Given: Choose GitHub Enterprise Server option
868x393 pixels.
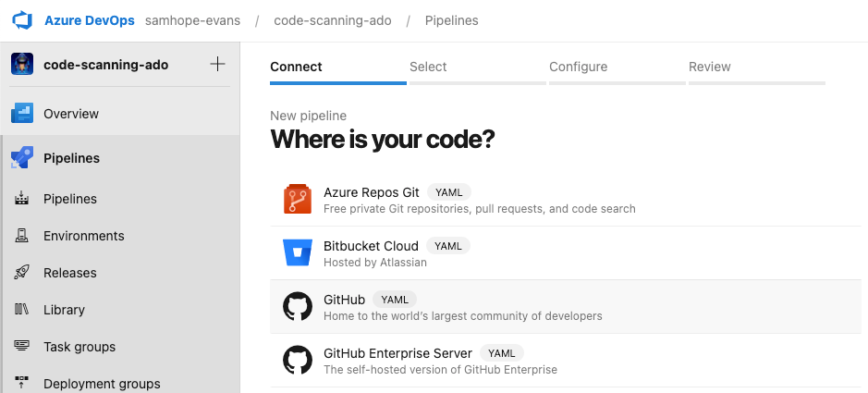Looking at the screenshot, I should 397,353.
